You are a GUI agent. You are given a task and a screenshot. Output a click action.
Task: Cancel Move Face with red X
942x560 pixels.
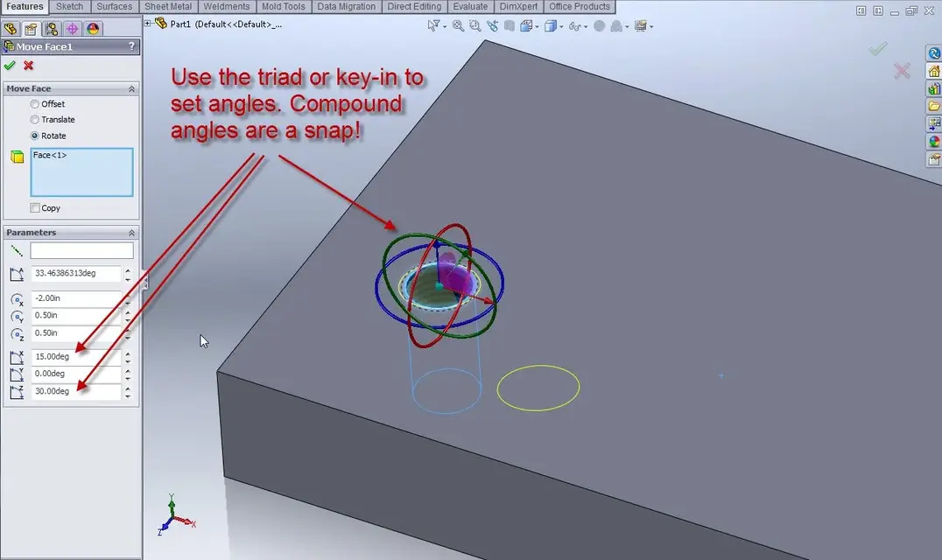[x=28, y=66]
